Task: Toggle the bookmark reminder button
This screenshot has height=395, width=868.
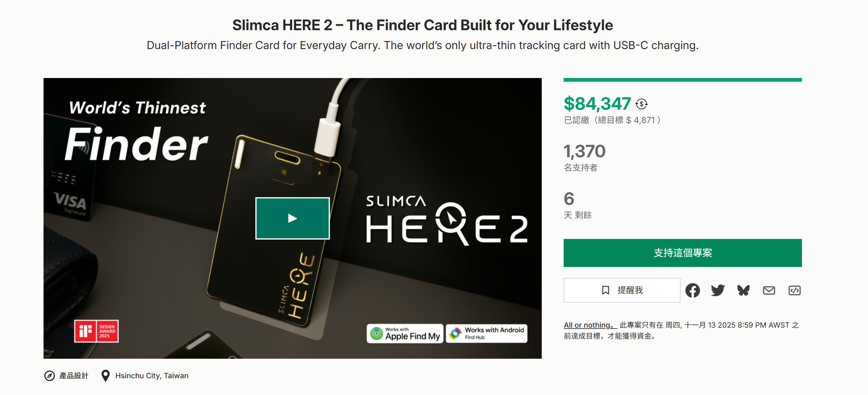Action: tap(622, 290)
